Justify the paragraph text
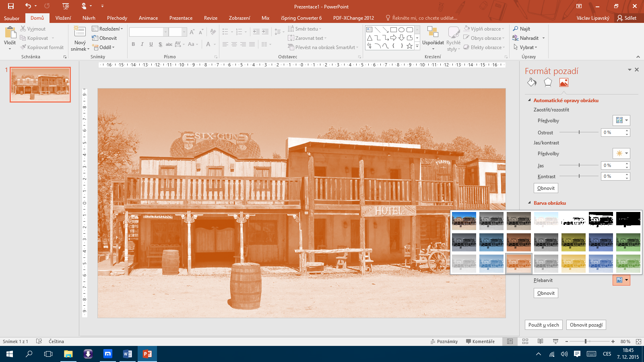 pos(252,44)
